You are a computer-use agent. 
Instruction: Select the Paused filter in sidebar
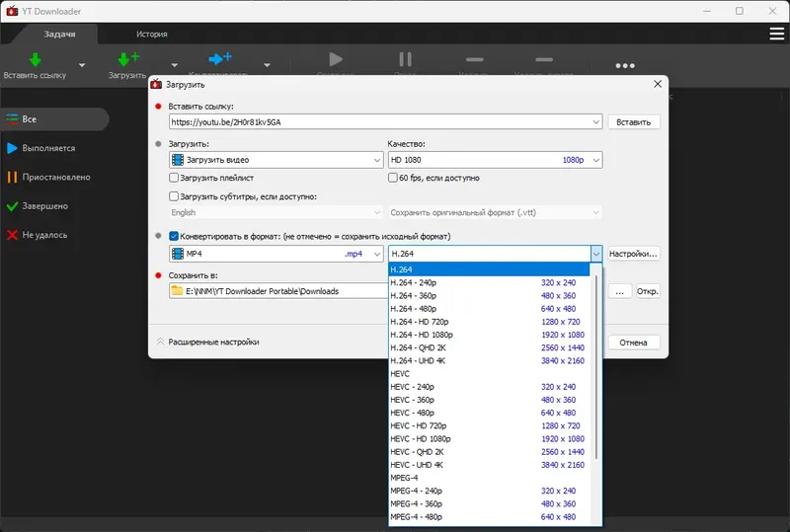tap(55, 178)
